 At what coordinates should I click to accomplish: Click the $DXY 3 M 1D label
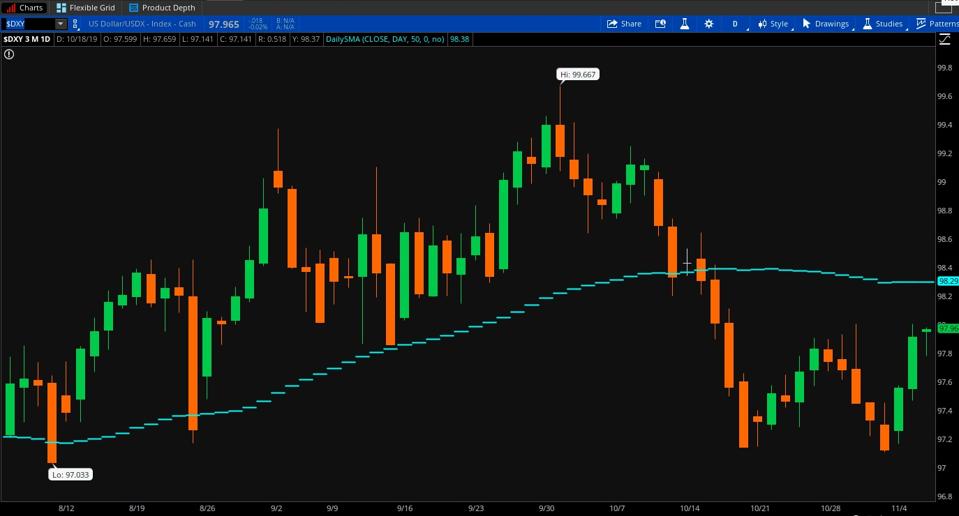click(26, 39)
